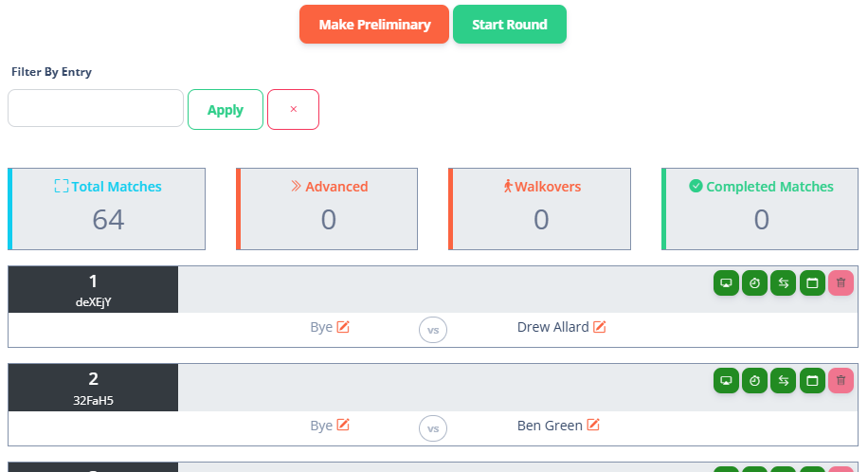The height and width of the screenshot is (472, 868).
Task: Click the display icon for match 2
Action: pos(726,381)
